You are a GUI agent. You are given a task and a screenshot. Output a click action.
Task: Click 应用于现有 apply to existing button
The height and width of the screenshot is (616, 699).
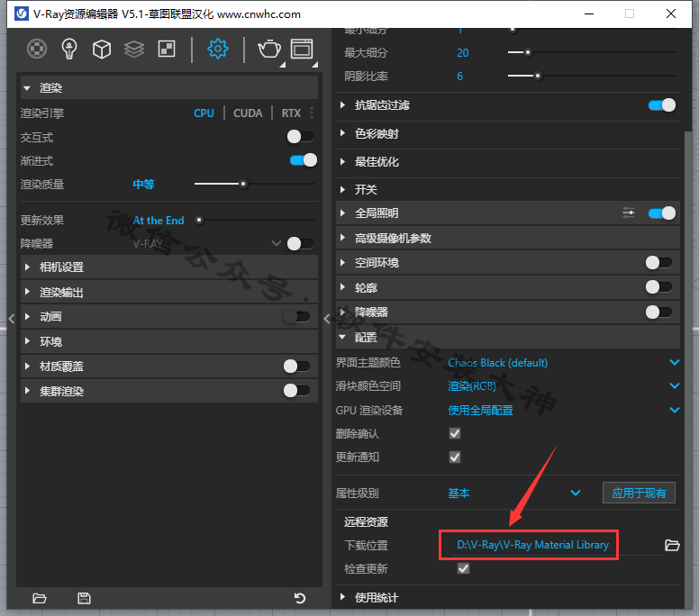point(639,493)
